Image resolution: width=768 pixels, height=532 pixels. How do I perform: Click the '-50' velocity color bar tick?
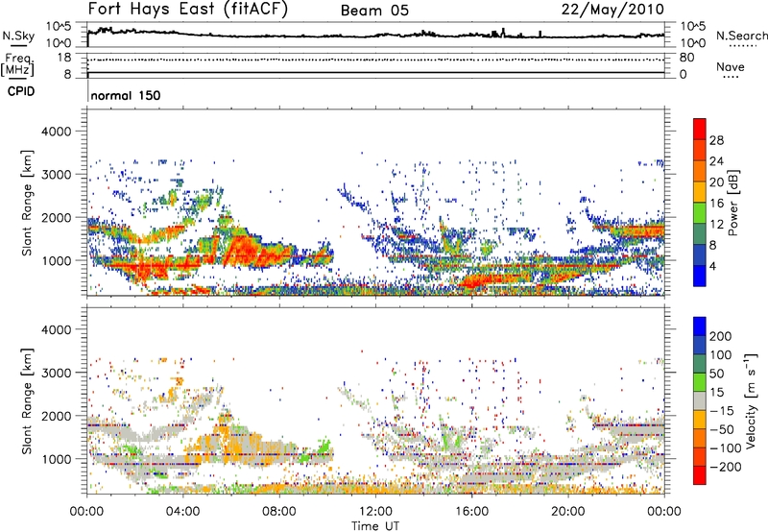pos(722,429)
